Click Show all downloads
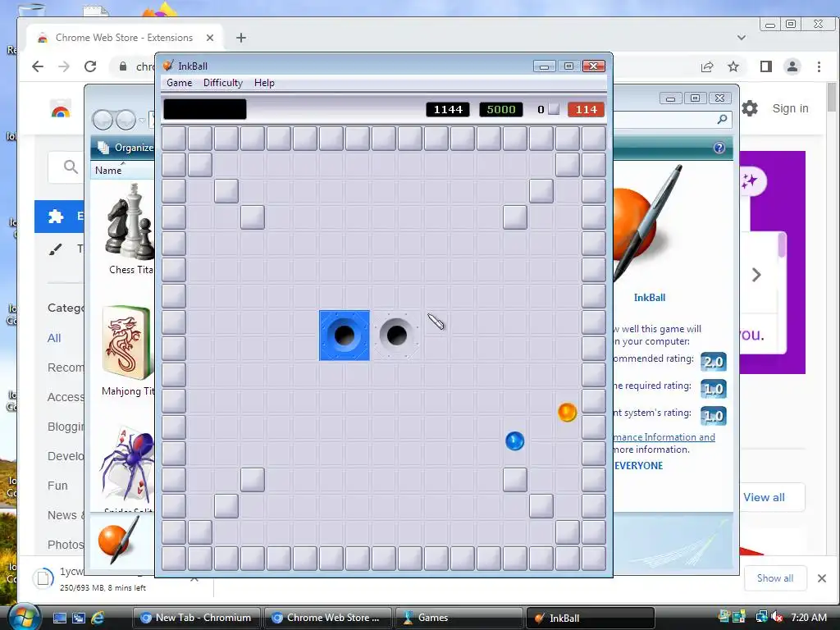 pyautogui.click(x=774, y=578)
